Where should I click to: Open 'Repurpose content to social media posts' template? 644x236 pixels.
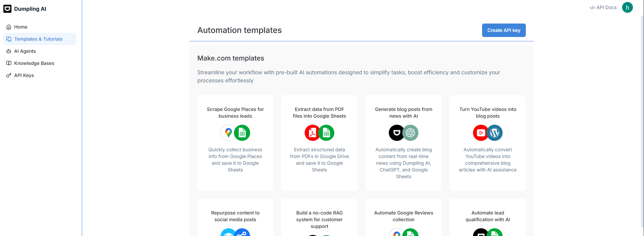(x=235, y=217)
